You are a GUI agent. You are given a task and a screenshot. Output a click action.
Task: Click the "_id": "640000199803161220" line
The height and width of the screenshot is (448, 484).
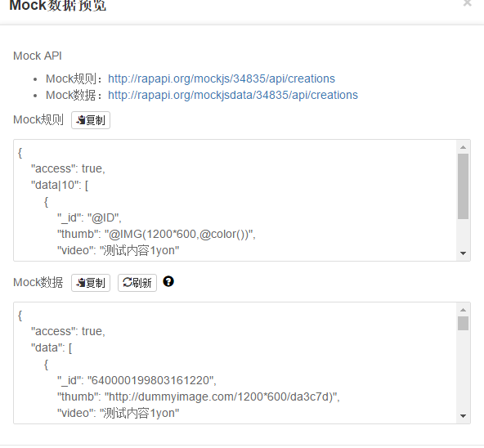(137, 380)
